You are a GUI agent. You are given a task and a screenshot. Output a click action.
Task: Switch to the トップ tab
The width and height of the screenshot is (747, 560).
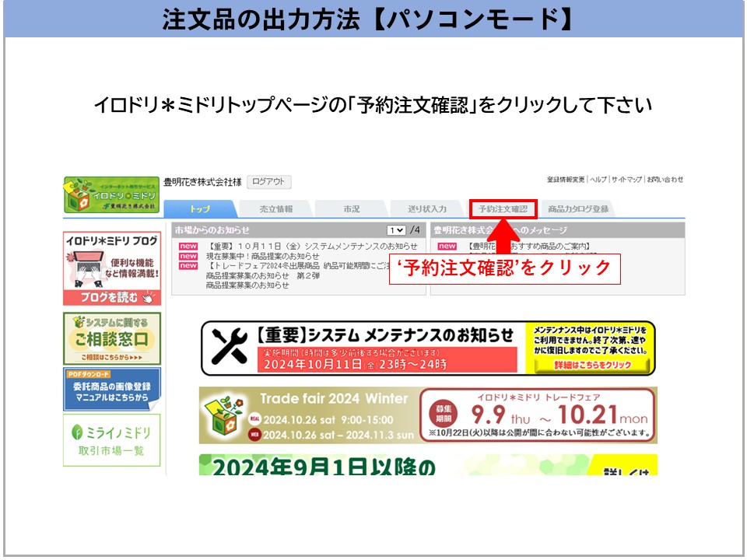200,209
